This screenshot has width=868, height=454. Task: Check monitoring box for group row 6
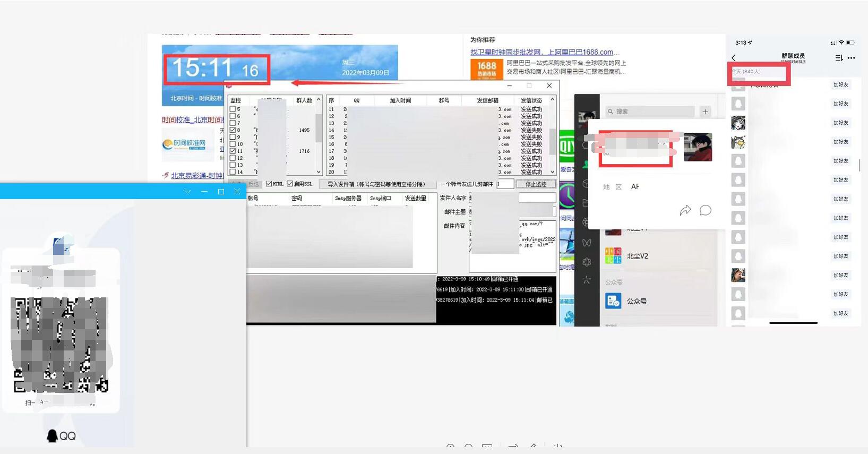pyautogui.click(x=233, y=116)
